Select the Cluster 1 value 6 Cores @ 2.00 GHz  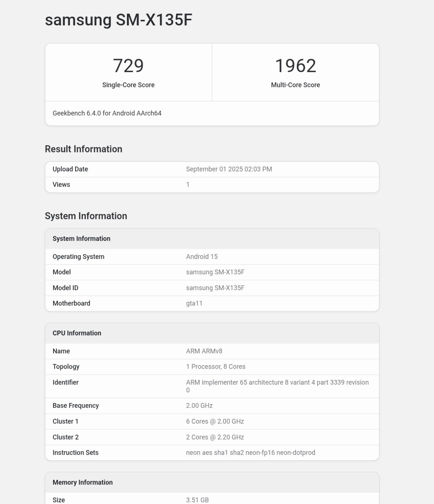pyautogui.click(x=215, y=421)
